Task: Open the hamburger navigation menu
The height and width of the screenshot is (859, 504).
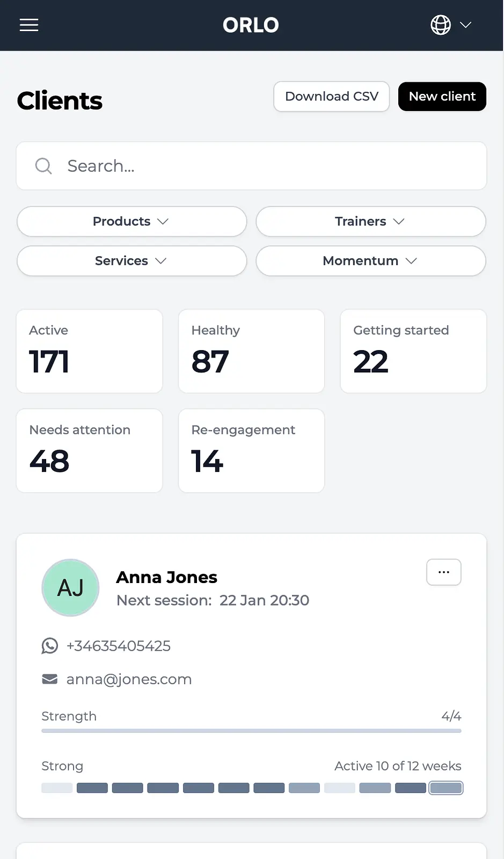Action: (x=29, y=25)
